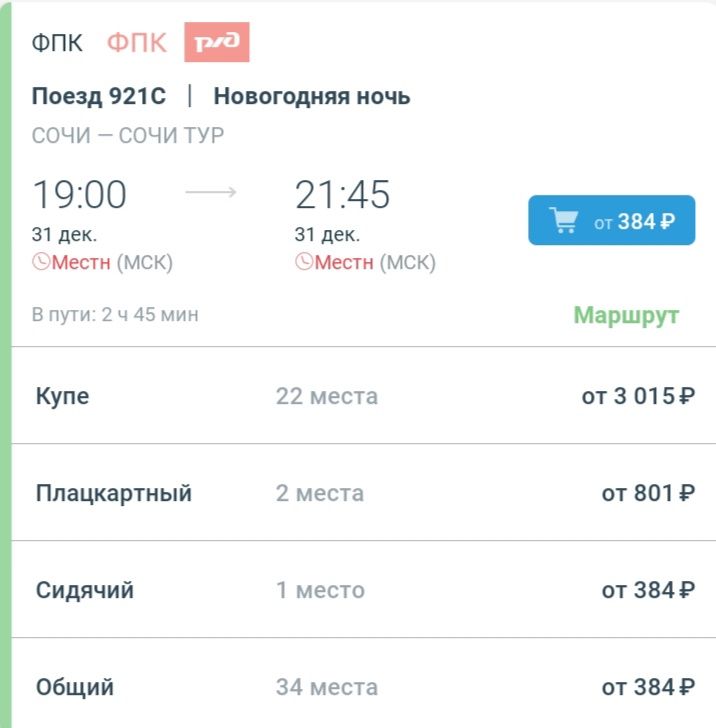Viewport: 716px width, 728px height.
Task: Select the Плацкартный carriage type label
Action: (114, 493)
